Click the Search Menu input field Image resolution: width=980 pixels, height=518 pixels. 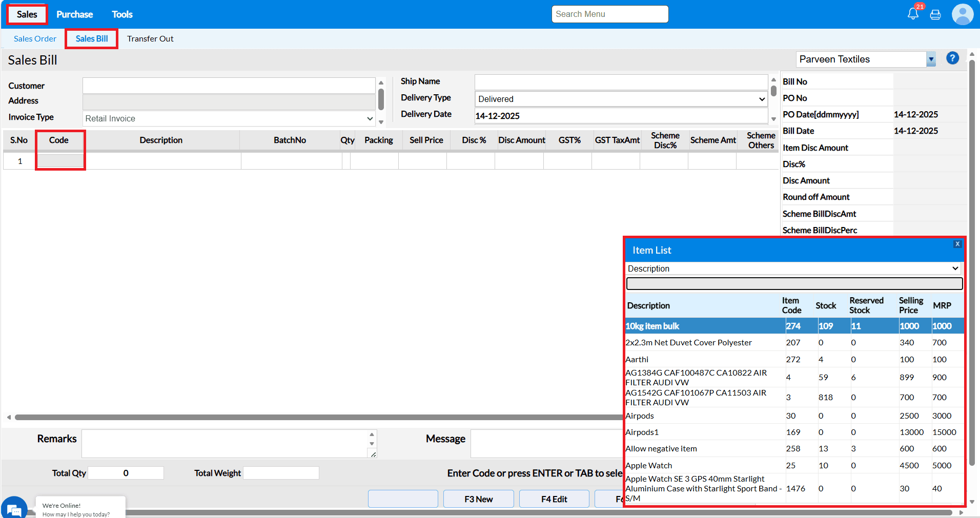point(609,14)
